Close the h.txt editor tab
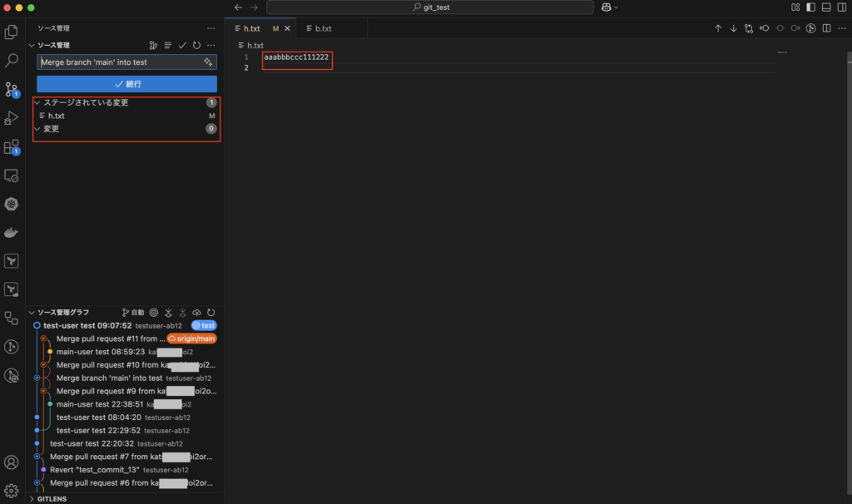Screen dimensions: 852x504 point(287,28)
